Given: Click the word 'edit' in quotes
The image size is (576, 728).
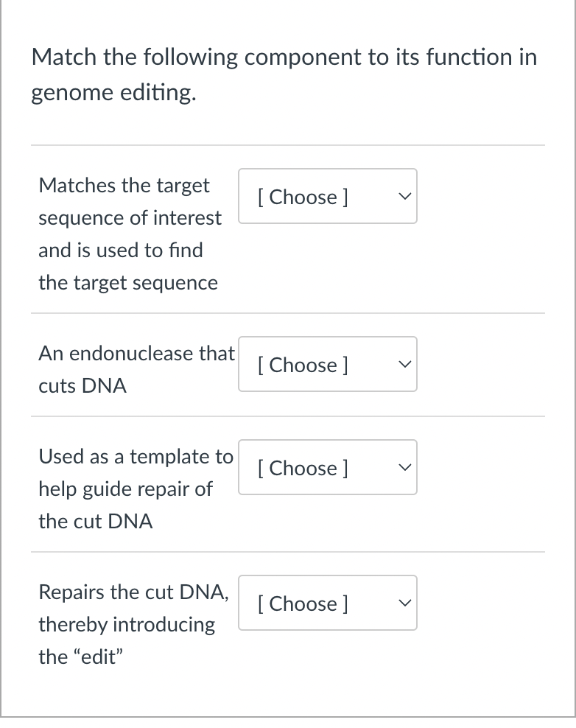Looking at the screenshot, I should coord(91,657).
